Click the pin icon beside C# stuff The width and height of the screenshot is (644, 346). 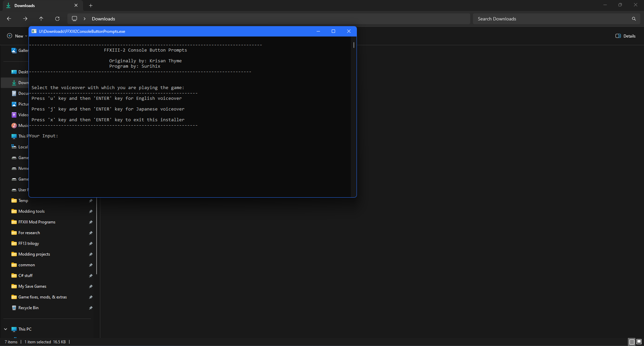coord(91,276)
